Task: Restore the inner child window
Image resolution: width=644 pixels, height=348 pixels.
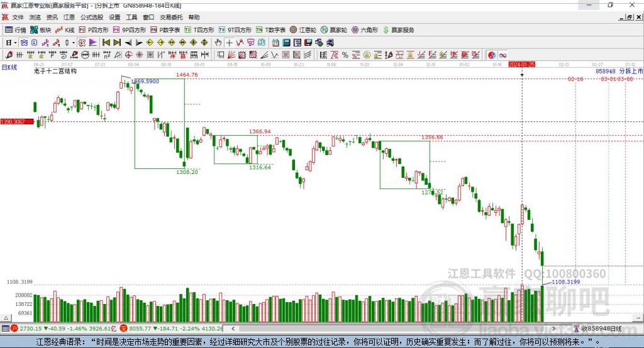Action: (x=630, y=17)
